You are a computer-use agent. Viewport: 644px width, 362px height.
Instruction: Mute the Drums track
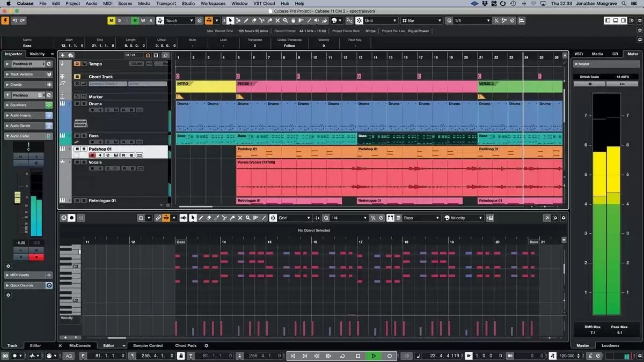pyautogui.click(x=77, y=104)
